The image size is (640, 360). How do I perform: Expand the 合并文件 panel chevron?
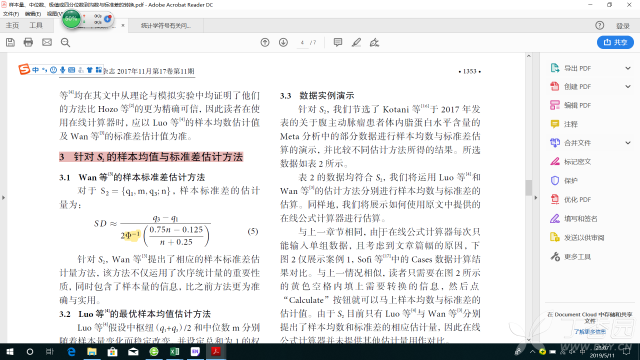[x=628, y=143]
